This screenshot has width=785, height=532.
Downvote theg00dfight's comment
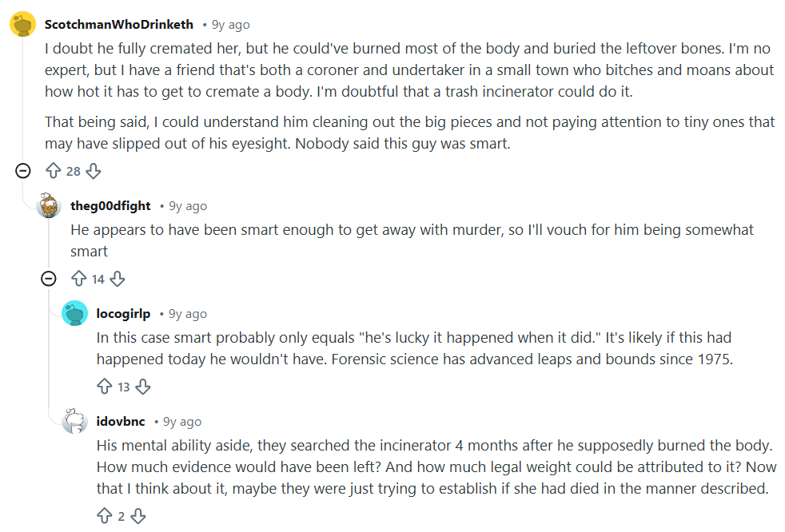[117, 279]
